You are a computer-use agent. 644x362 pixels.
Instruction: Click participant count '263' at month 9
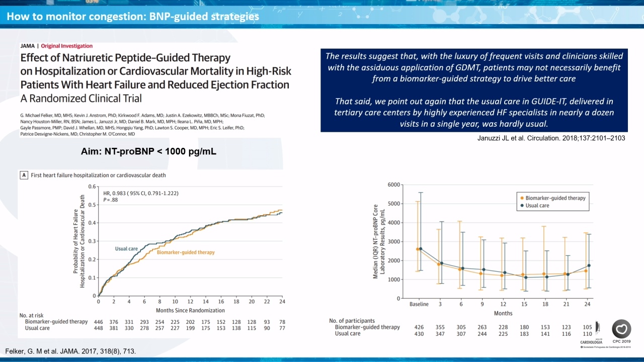(482, 327)
